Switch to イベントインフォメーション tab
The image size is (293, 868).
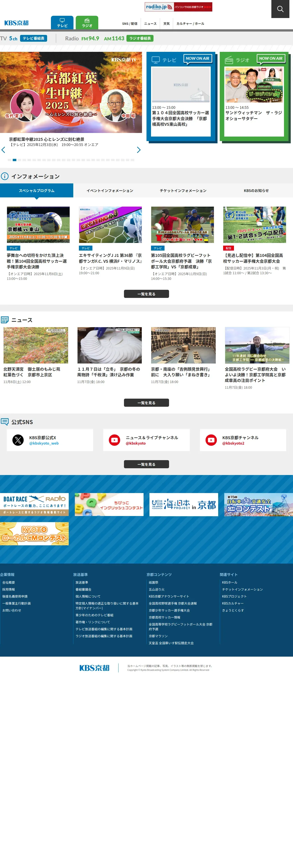click(110, 190)
